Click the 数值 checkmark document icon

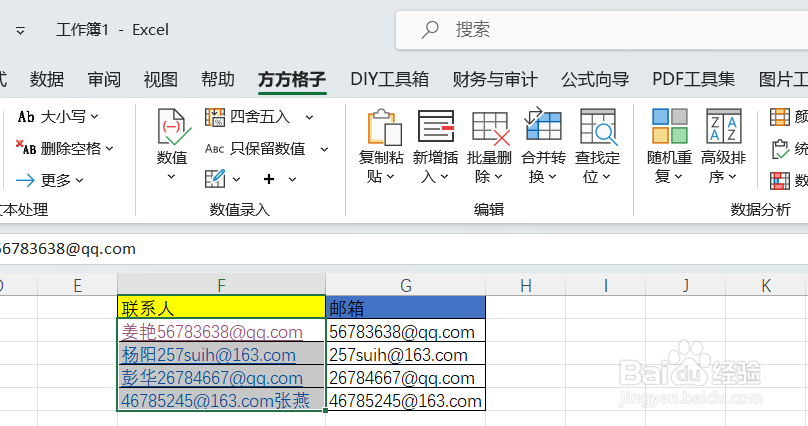click(173, 127)
